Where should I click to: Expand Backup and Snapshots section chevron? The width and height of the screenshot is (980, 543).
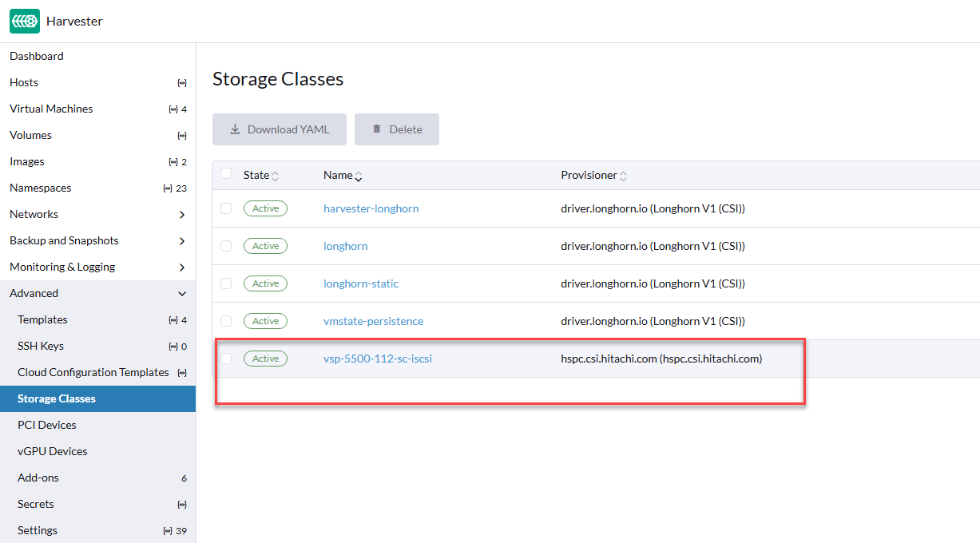[x=182, y=241]
